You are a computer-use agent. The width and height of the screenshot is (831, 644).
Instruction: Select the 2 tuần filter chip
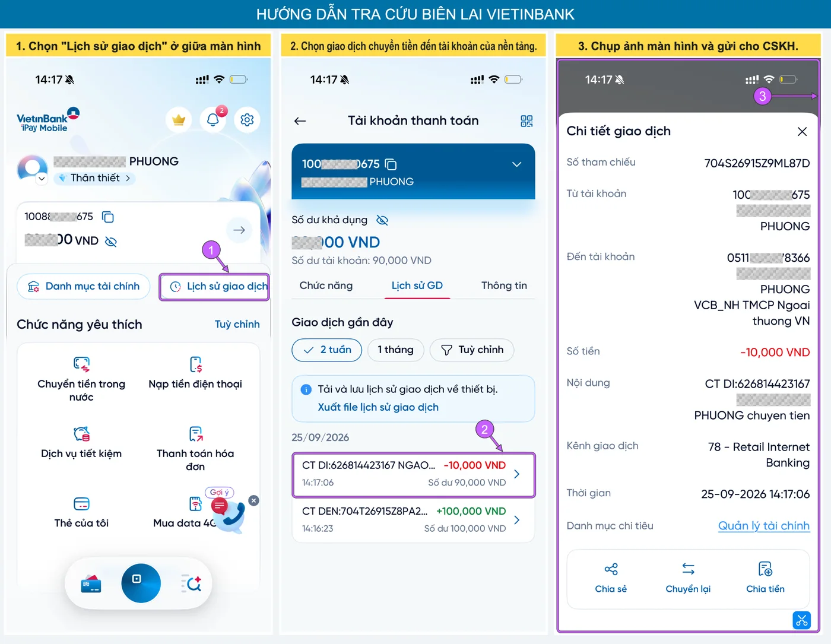(x=327, y=350)
